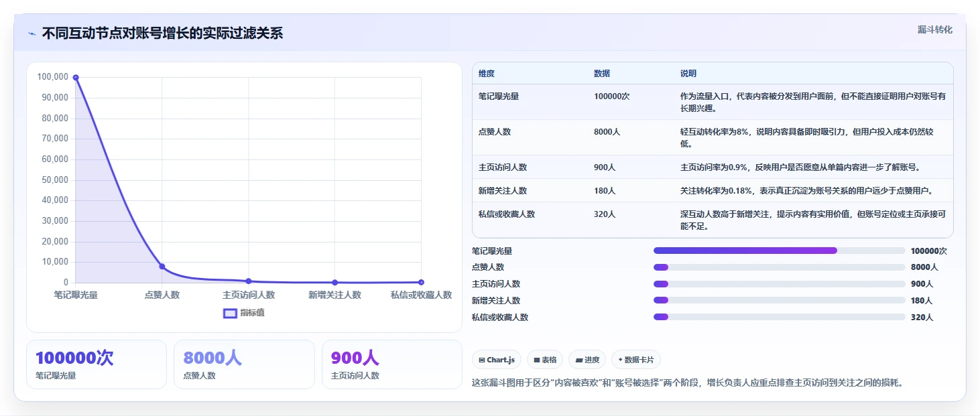
Task: Click the x-axis label 点赞人数 on the chart
Action: pos(162,295)
